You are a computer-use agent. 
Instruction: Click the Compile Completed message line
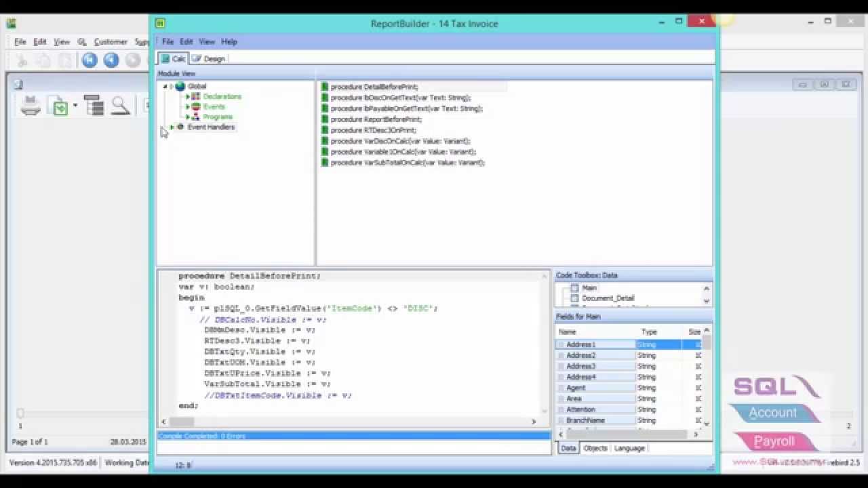pos(353,436)
